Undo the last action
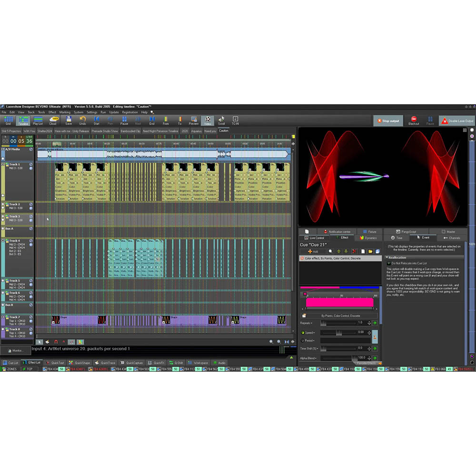 pos(82,120)
